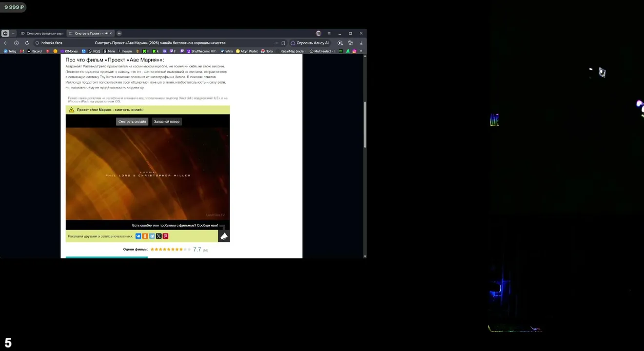Switch to the 'Смотреть фильмы и сер' tab
Viewport: 644px width, 351px height.
(x=42, y=33)
